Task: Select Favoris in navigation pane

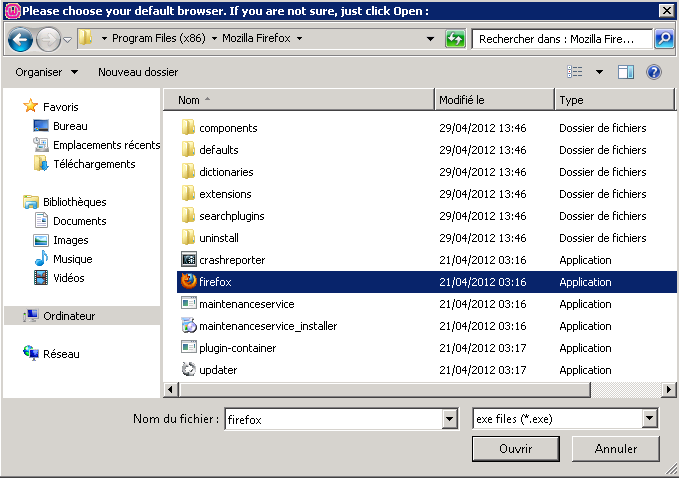Action: (61, 107)
